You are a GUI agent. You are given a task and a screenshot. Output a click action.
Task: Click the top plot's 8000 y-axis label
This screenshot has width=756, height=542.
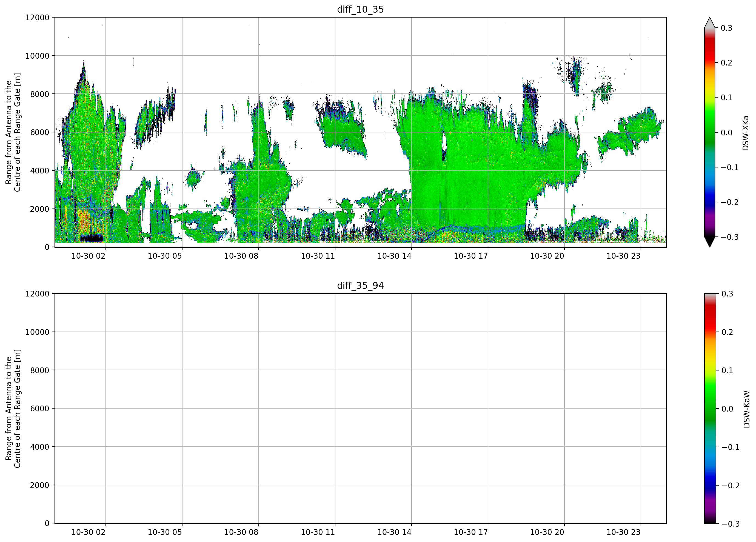click(x=40, y=94)
